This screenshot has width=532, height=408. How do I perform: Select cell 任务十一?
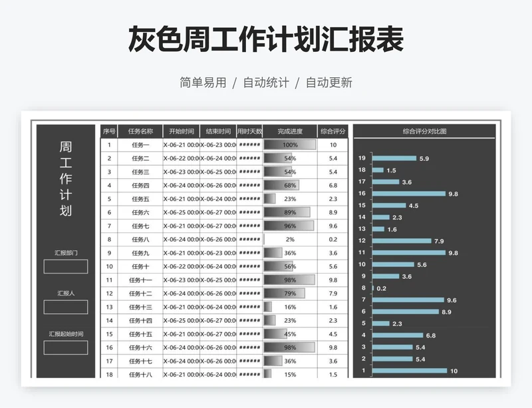(x=140, y=280)
